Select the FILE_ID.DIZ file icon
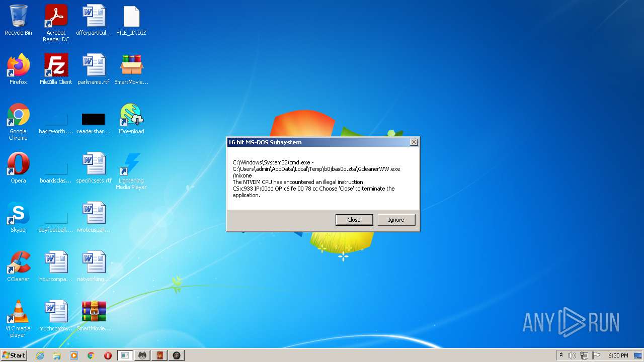This screenshot has width=644, height=362. (131, 21)
